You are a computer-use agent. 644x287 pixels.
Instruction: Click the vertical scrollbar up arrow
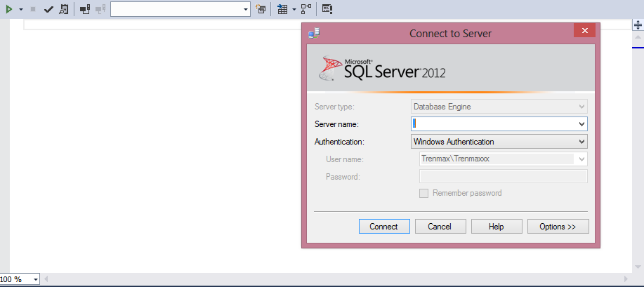point(638,36)
